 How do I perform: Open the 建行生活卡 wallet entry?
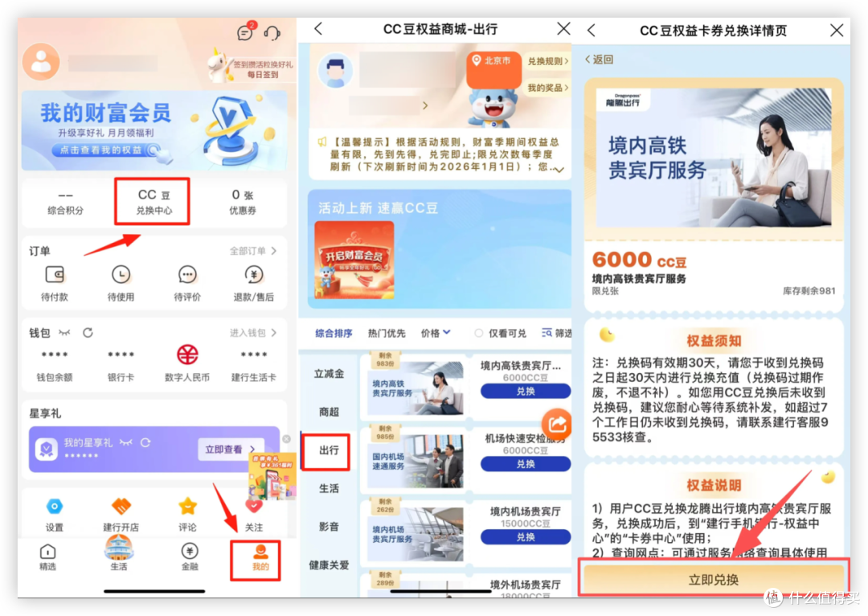pos(253,364)
